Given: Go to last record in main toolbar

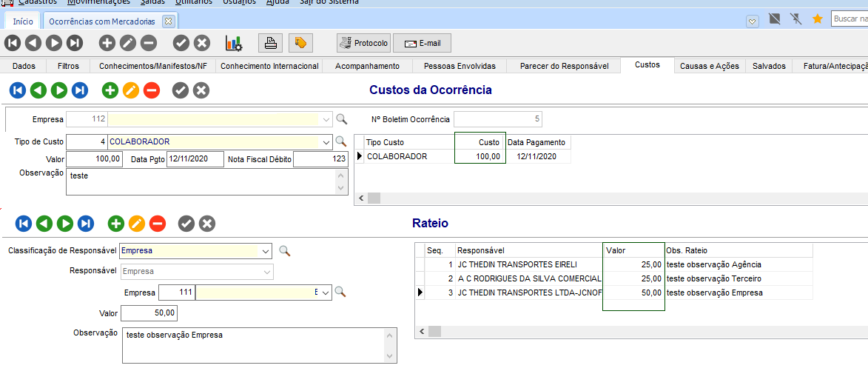Looking at the screenshot, I should tap(74, 43).
